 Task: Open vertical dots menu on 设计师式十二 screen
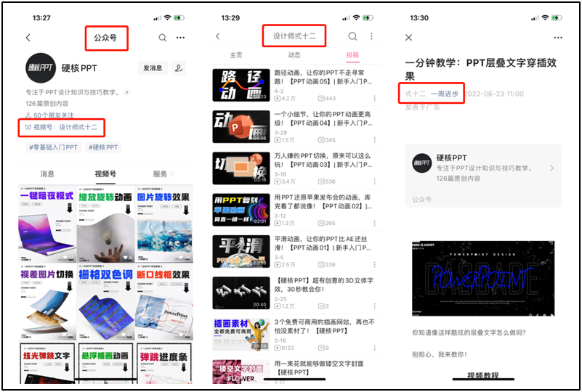(x=371, y=36)
